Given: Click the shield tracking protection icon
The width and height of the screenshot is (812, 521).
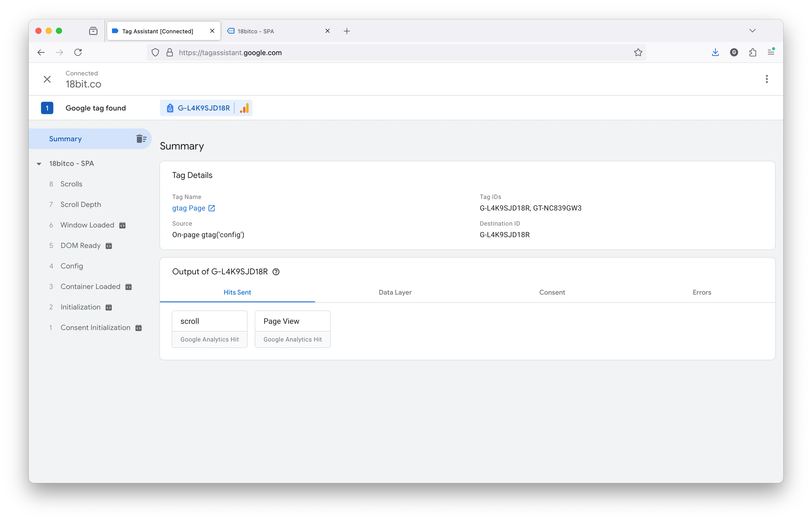Looking at the screenshot, I should coord(155,53).
